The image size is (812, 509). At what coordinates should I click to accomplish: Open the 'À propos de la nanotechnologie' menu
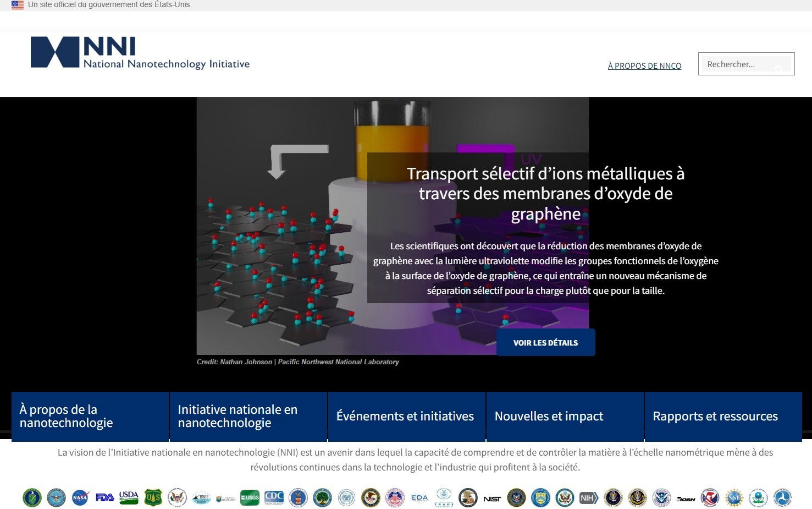click(x=90, y=416)
